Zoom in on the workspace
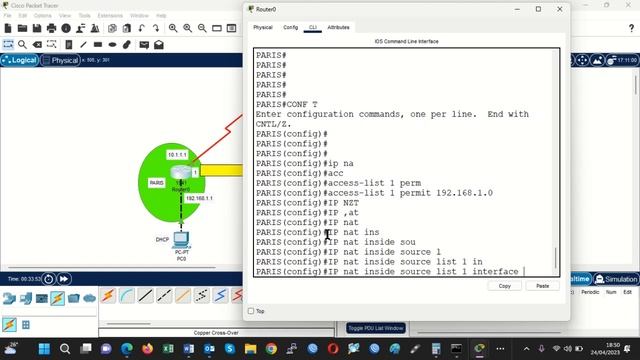The height and width of the screenshot is (360, 640). tap(173, 28)
